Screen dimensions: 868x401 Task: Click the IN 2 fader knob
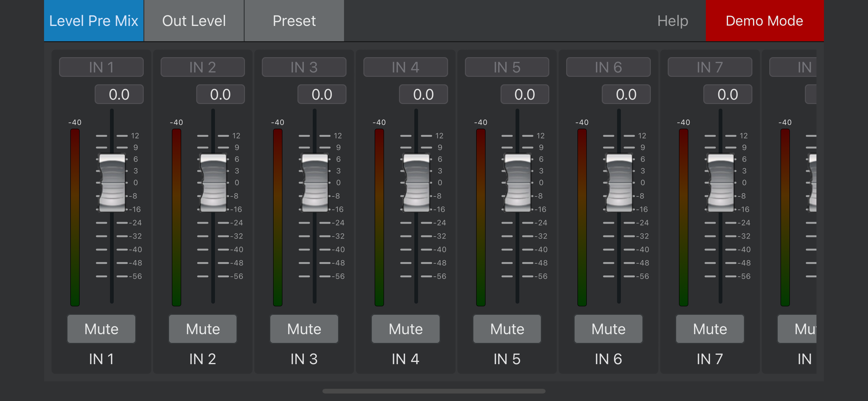point(213,183)
